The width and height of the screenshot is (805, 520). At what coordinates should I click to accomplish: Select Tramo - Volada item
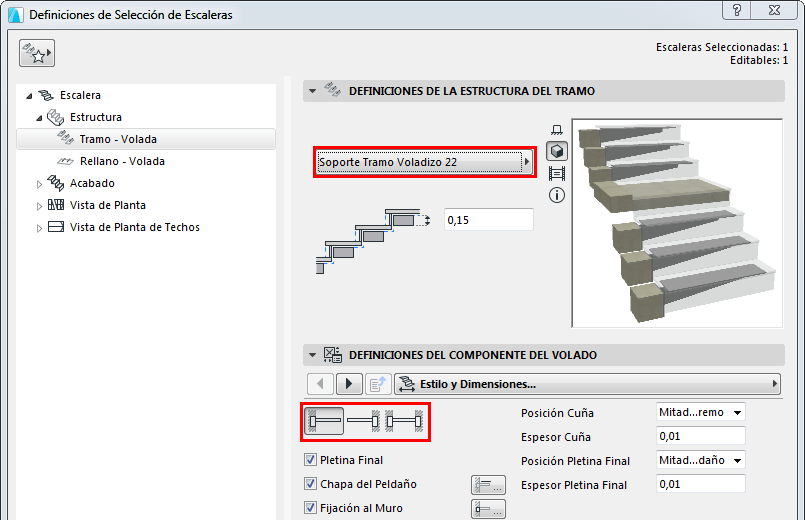click(x=146, y=139)
